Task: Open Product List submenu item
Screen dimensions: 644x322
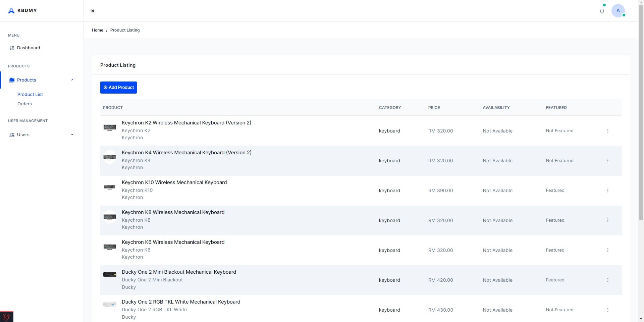Action: pyautogui.click(x=30, y=95)
